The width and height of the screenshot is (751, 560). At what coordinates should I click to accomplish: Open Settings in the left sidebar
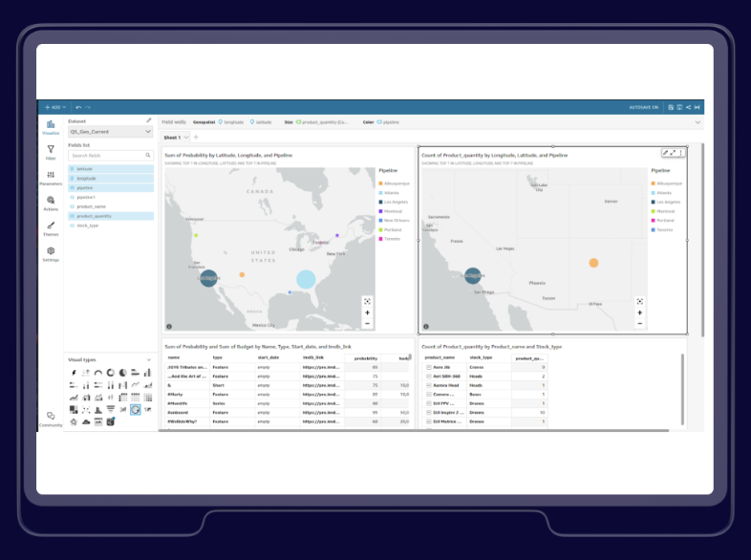(x=51, y=254)
